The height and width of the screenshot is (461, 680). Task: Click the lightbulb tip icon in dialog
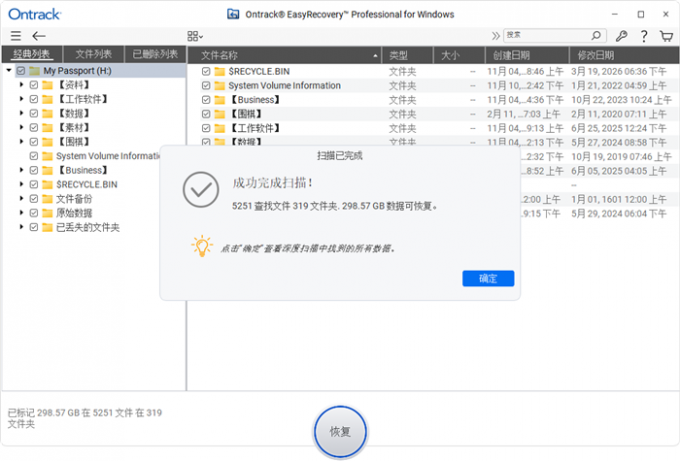202,246
